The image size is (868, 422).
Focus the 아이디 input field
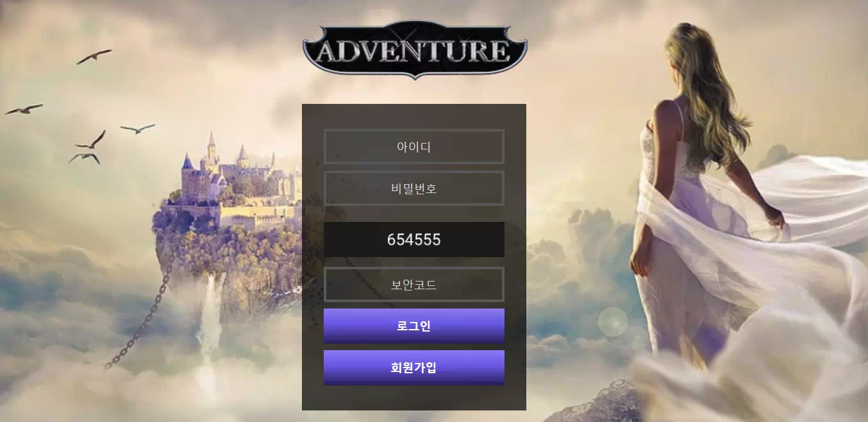pyautogui.click(x=414, y=146)
